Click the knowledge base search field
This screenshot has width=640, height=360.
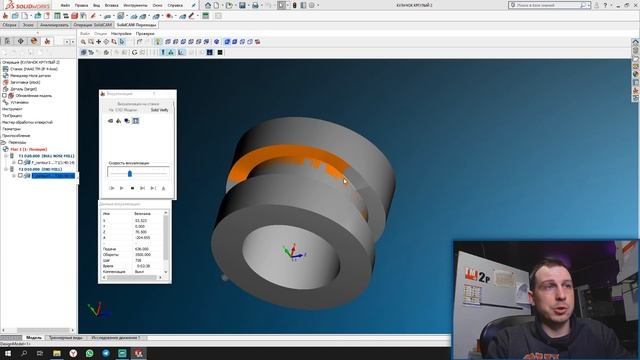(548, 5)
